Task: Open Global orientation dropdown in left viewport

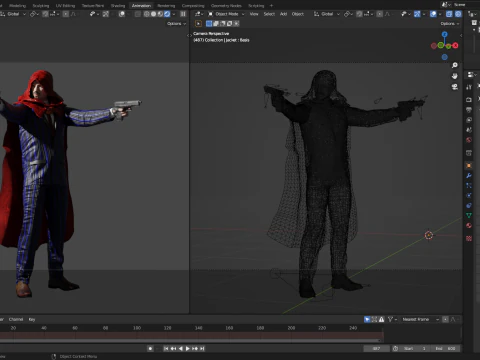Action: 13,14
